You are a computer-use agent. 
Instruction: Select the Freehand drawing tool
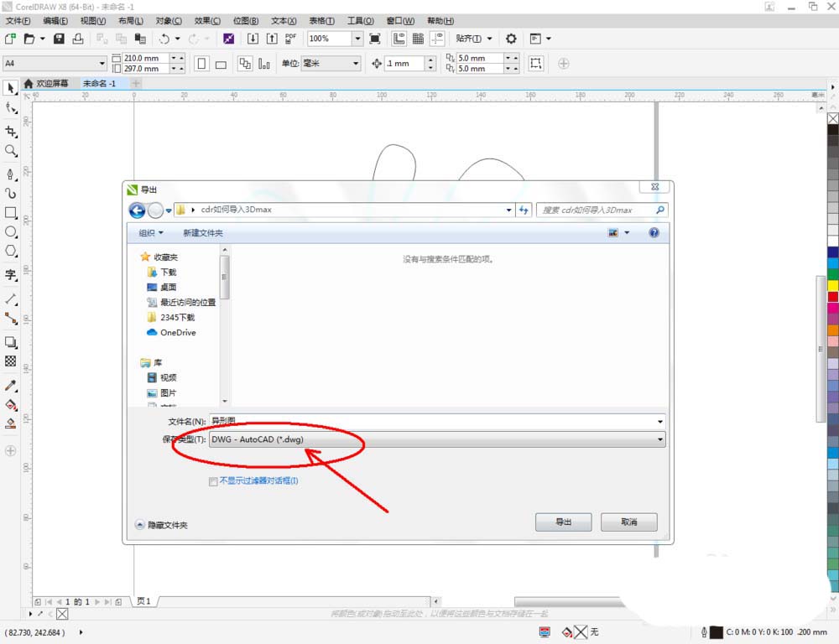click(10, 174)
